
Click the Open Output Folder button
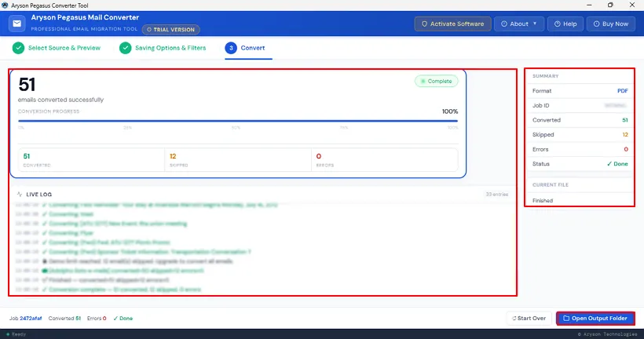pos(595,319)
